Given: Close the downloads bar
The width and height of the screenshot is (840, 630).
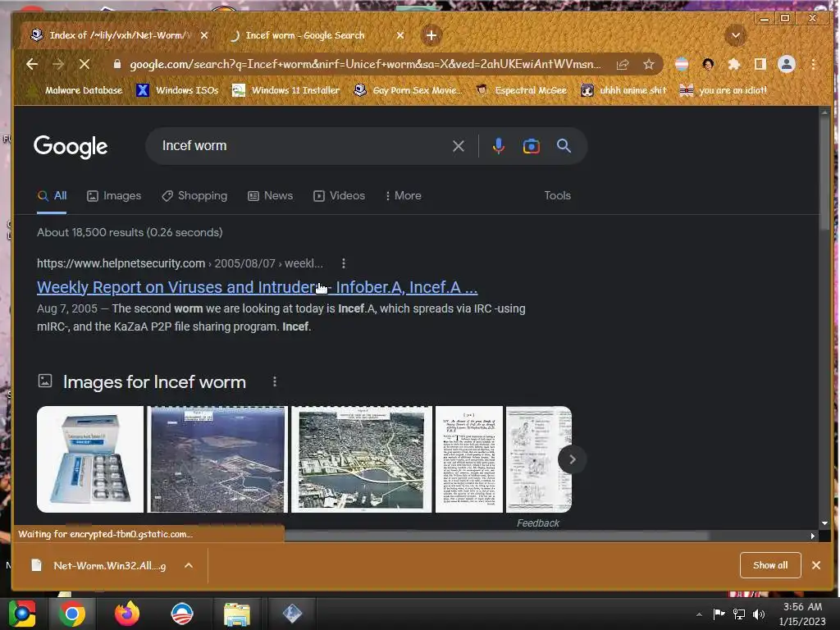Looking at the screenshot, I should pyautogui.click(x=816, y=565).
